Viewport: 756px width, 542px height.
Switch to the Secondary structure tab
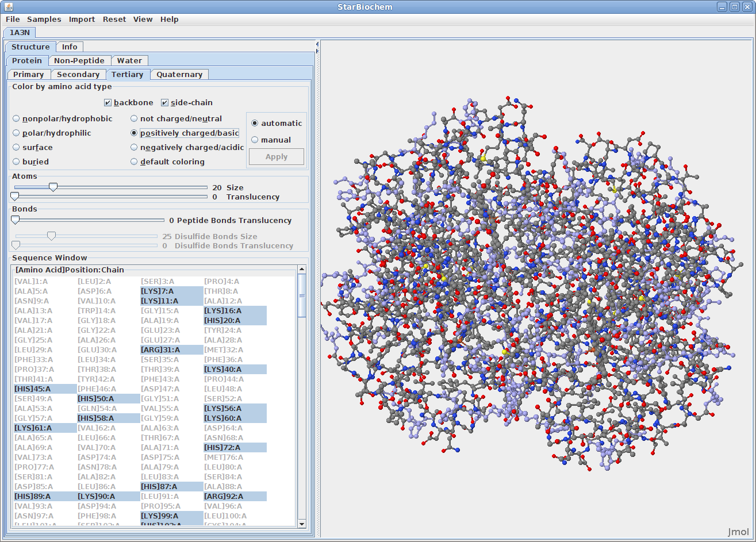pos(78,75)
